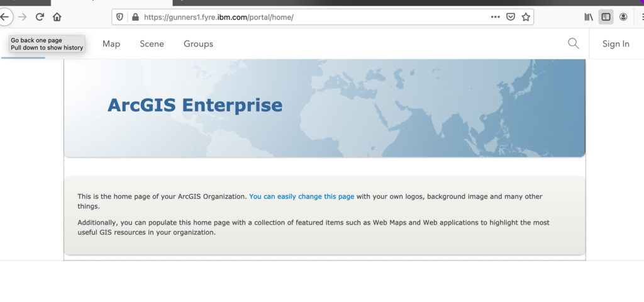Click the tracking protection shield icon
644x302 pixels.
[x=119, y=17]
